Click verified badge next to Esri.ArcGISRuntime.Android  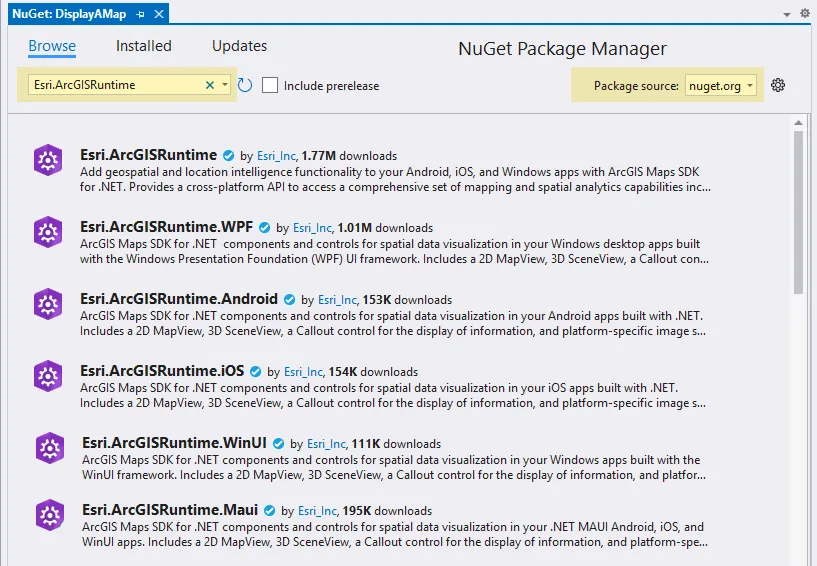[x=289, y=300]
